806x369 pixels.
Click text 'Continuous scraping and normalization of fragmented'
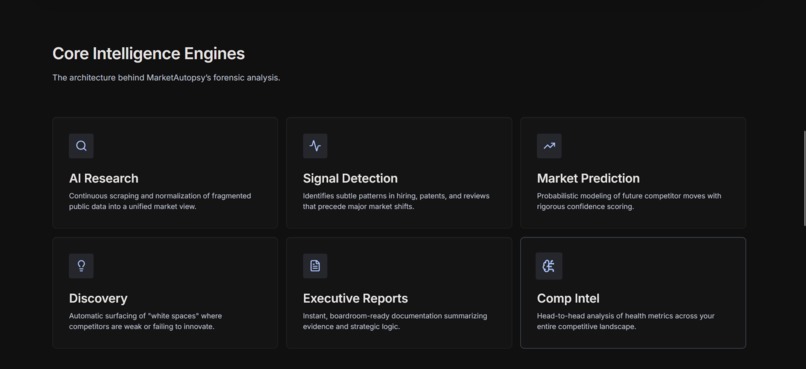pyautogui.click(x=160, y=196)
